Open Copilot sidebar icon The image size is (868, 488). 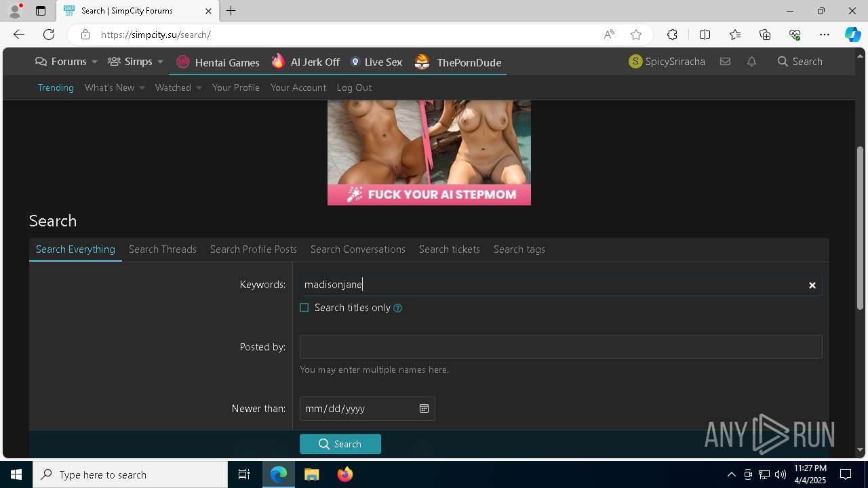[852, 35]
